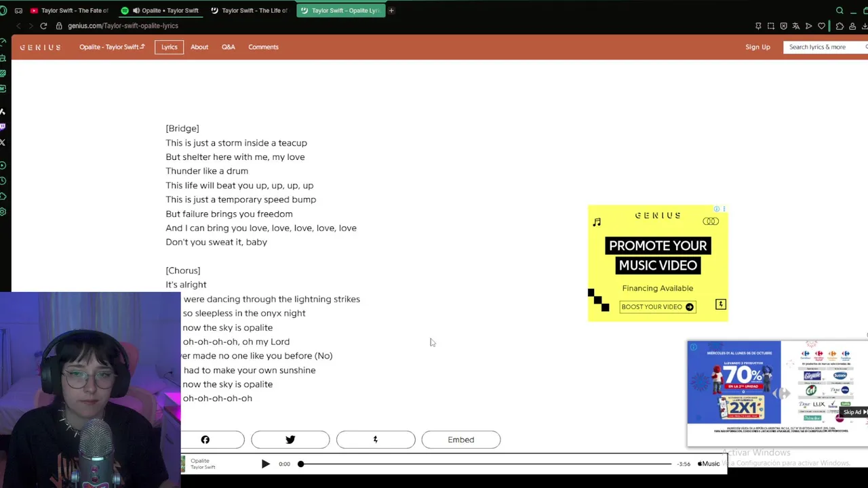Click BOOST YOUR VIDEO ad button
The width and height of the screenshot is (868, 488).
(657, 307)
